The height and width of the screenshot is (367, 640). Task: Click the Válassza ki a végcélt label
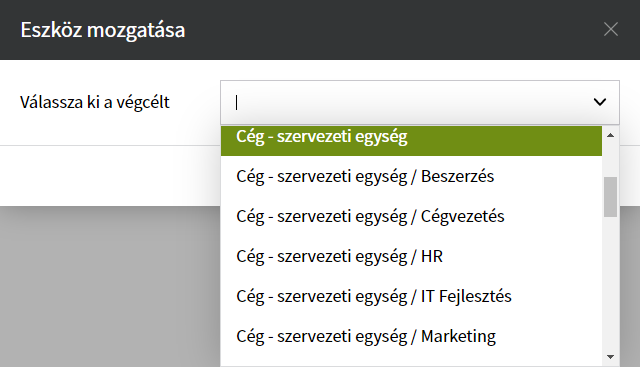(x=95, y=102)
